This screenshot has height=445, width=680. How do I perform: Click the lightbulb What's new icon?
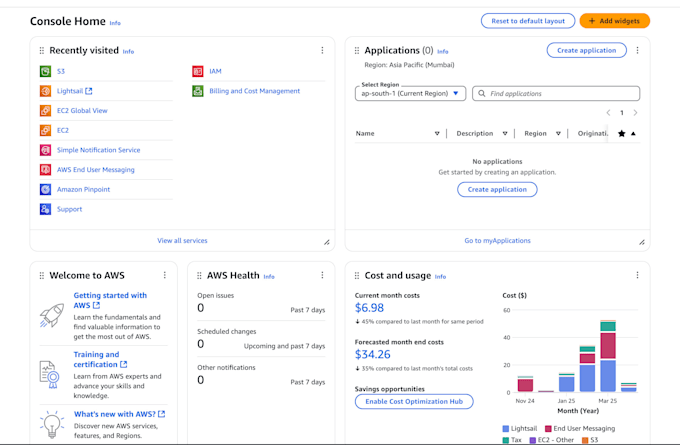(x=52, y=424)
